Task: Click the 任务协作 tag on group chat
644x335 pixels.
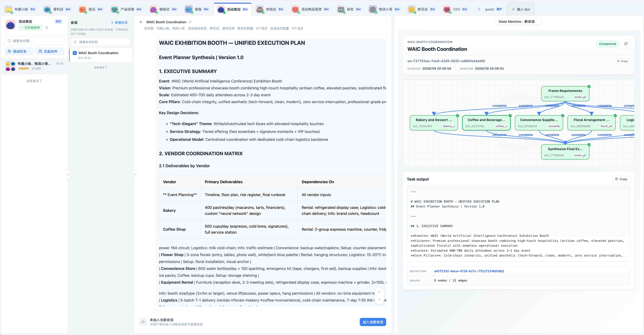Action: (24, 69)
